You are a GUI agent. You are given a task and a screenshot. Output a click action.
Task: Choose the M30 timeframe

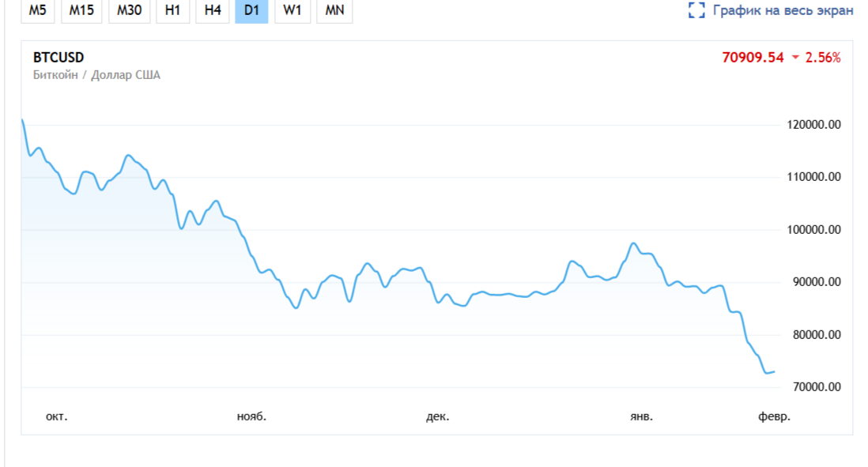click(129, 11)
